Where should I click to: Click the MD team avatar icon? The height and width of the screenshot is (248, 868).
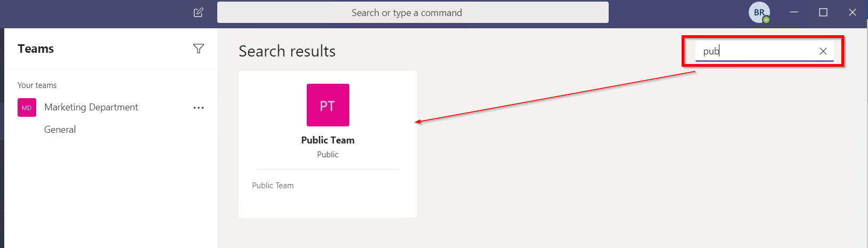click(27, 107)
